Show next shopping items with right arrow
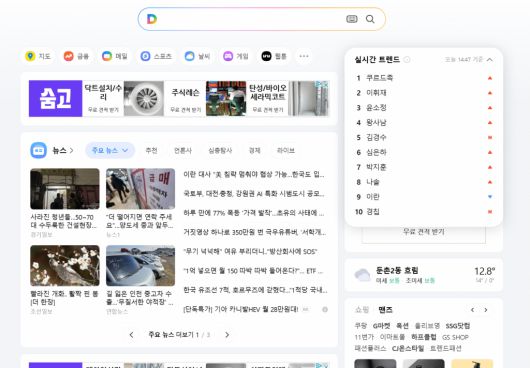This screenshot has height=368, width=530. (486, 310)
